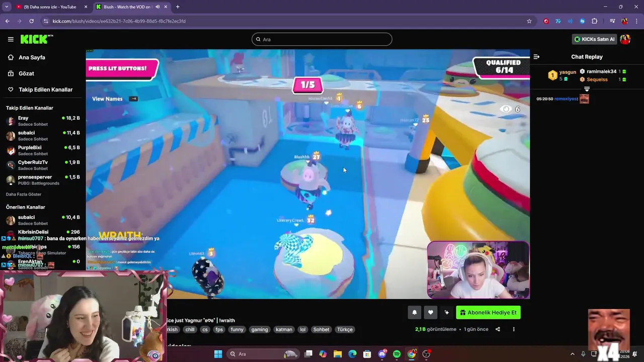Select the lol tag
This screenshot has width=644, height=362.
coord(302,329)
